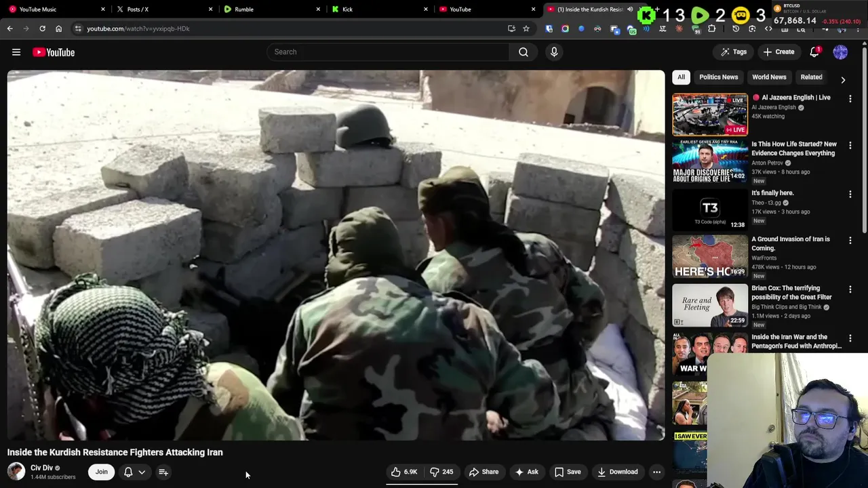Select the All filter chip
Viewport: 868px width, 488px height.
point(681,77)
